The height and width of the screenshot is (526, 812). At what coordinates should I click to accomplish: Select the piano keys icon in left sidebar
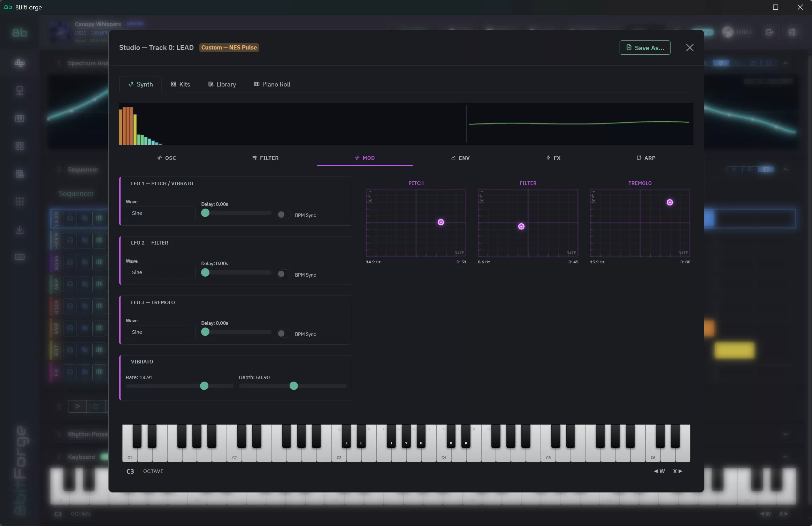[x=20, y=118]
